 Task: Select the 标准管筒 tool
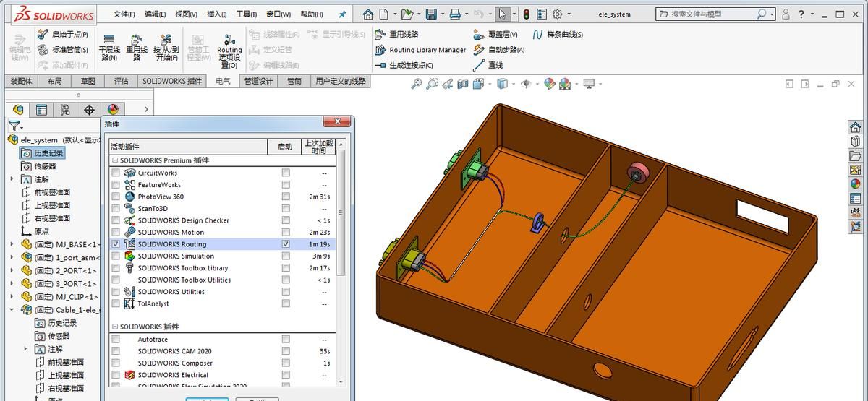(62, 50)
